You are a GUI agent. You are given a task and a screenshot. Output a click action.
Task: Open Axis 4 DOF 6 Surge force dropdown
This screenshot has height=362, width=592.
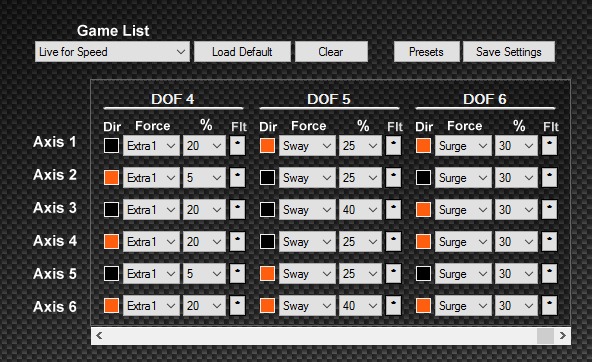463,242
